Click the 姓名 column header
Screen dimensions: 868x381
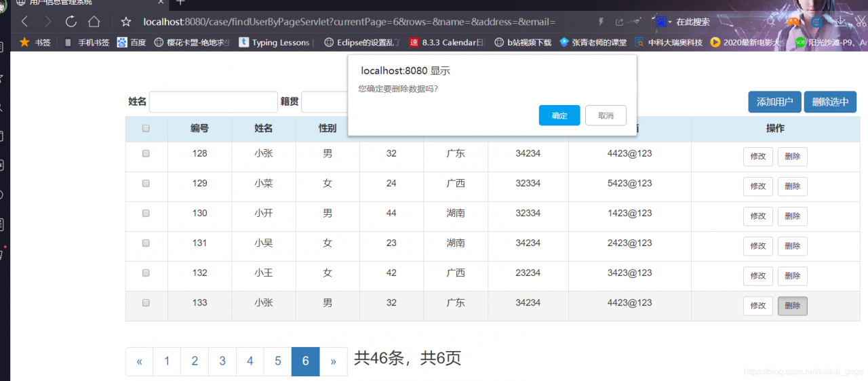point(263,128)
